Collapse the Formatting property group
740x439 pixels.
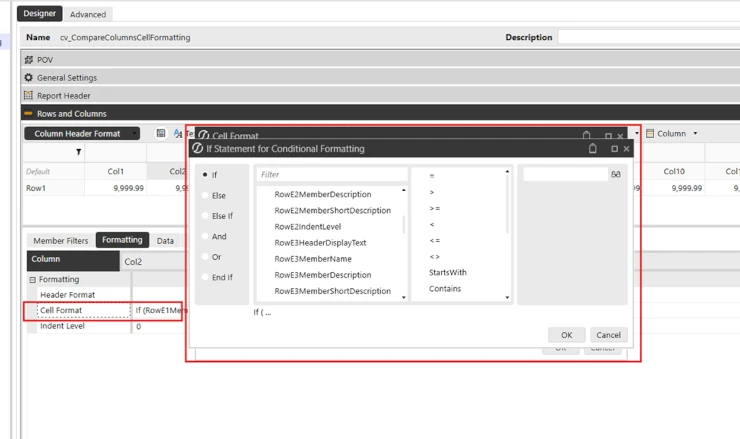33,280
